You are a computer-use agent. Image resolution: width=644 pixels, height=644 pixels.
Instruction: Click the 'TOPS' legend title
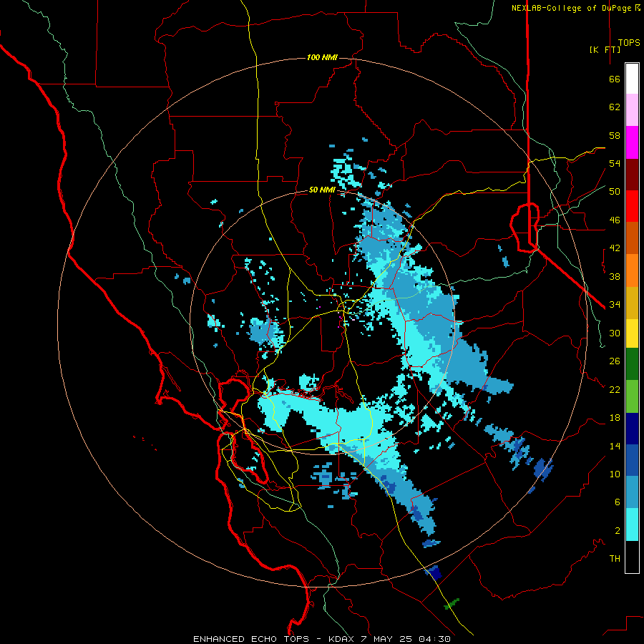(629, 42)
